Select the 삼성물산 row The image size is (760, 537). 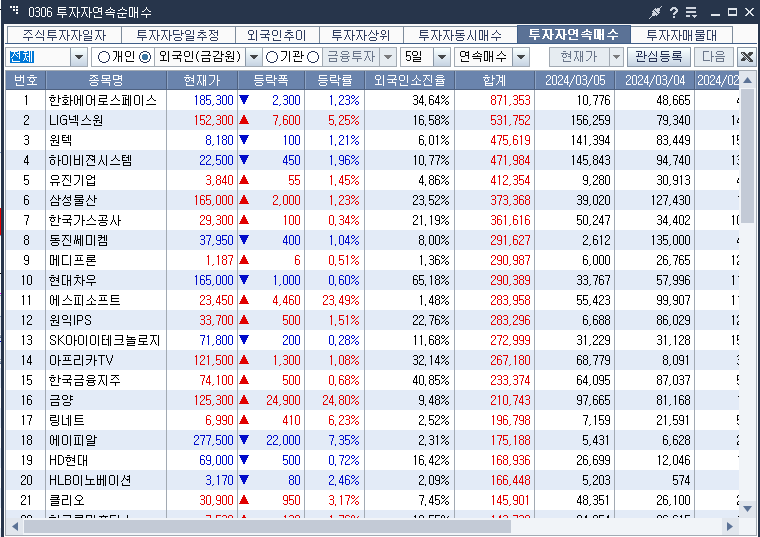(372, 200)
